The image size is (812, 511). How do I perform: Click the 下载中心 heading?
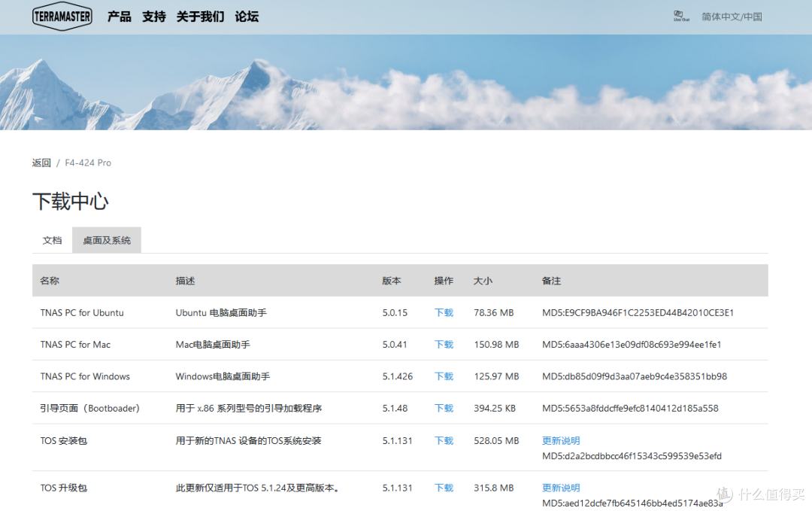(x=71, y=201)
